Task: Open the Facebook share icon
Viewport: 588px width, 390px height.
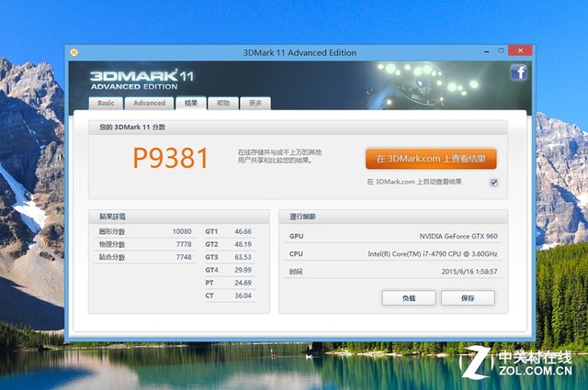Action: pyautogui.click(x=518, y=72)
